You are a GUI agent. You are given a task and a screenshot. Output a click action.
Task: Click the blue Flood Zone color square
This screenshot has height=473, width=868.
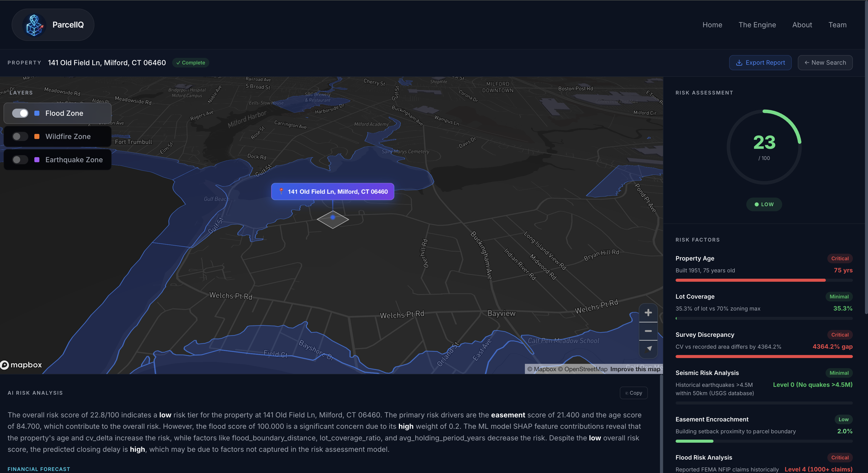(37, 113)
